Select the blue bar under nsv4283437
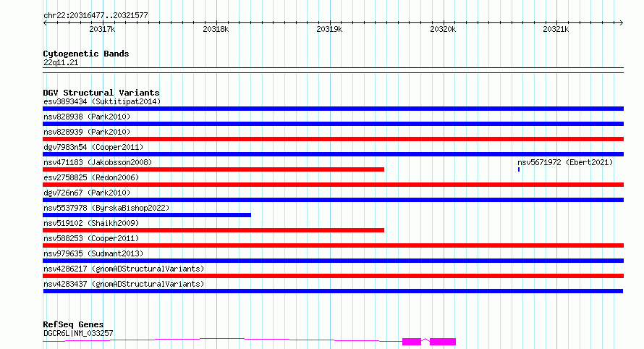 333,291
